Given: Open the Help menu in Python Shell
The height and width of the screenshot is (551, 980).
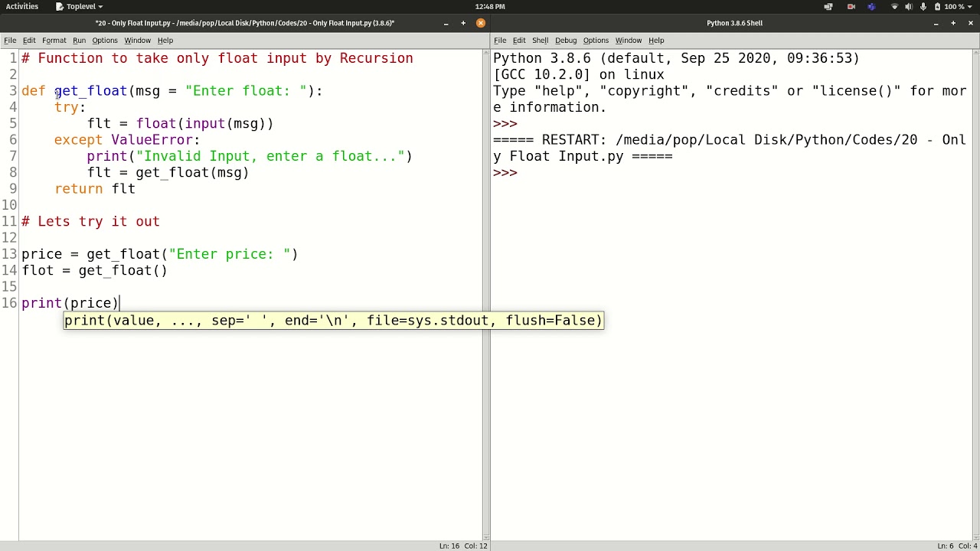Looking at the screenshot, I should point(656,40).
